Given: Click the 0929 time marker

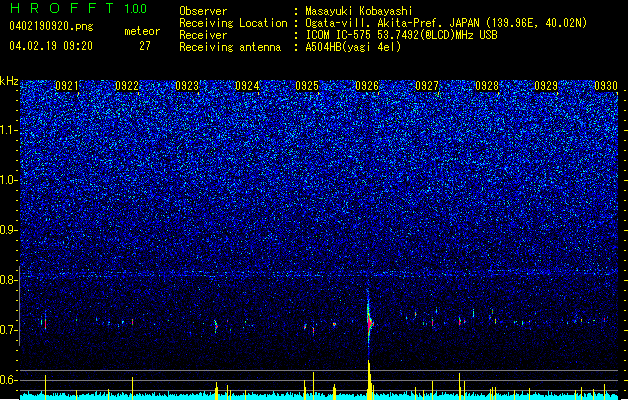Looking at the screenshot, I should [x=546, y=86].
